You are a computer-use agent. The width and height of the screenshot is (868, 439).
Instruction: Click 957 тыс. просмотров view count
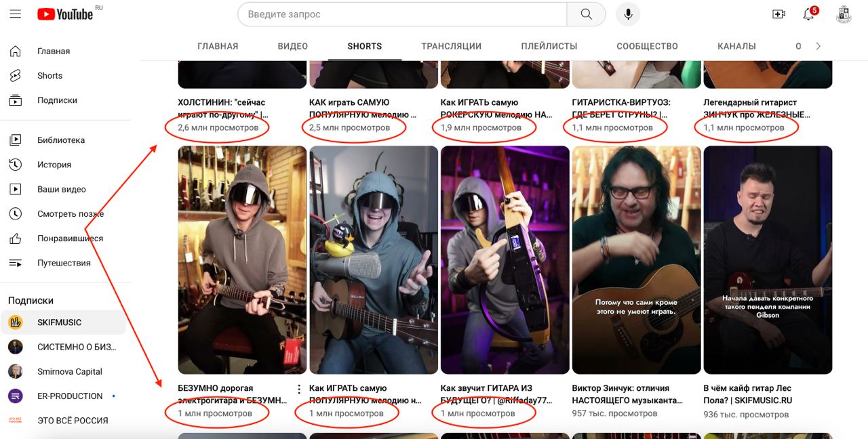(x=614, y=413)
